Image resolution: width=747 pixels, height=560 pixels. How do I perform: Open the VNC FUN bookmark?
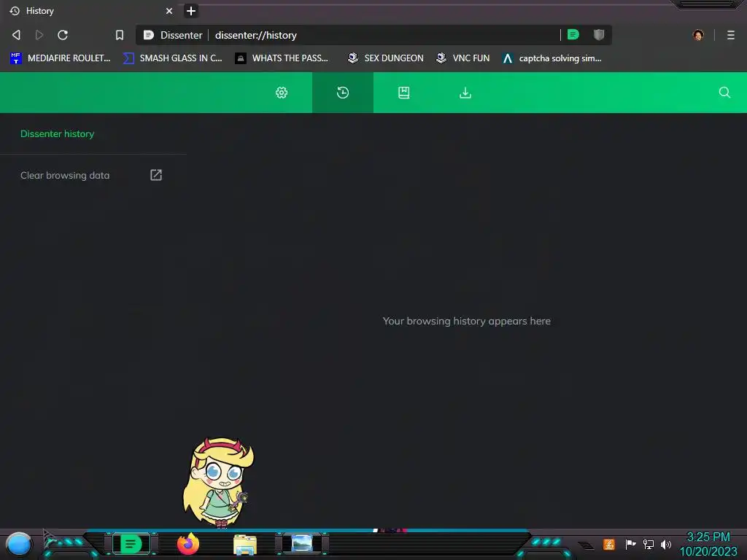(x=463, y=58)
